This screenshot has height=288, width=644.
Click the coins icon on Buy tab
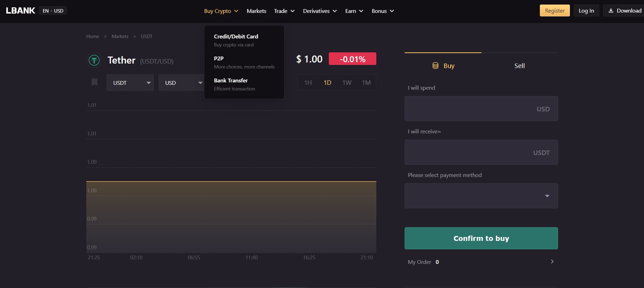(x=435, y=66)
